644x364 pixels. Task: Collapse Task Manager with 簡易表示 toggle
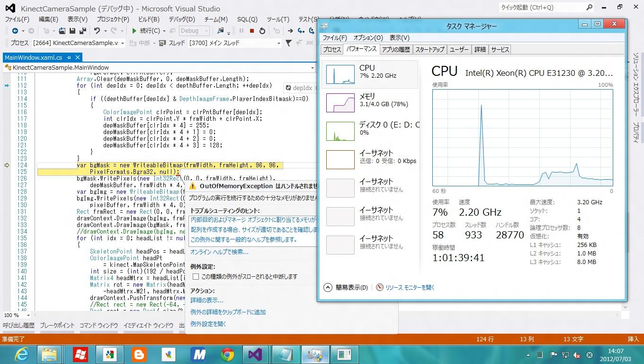click(x=328, y=287)
